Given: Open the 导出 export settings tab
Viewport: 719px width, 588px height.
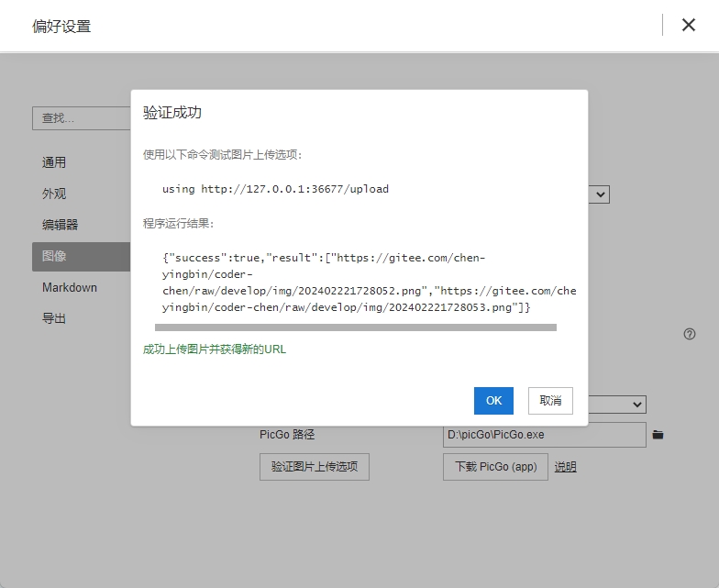Looking at the screenshot, I should click(54, 318).
